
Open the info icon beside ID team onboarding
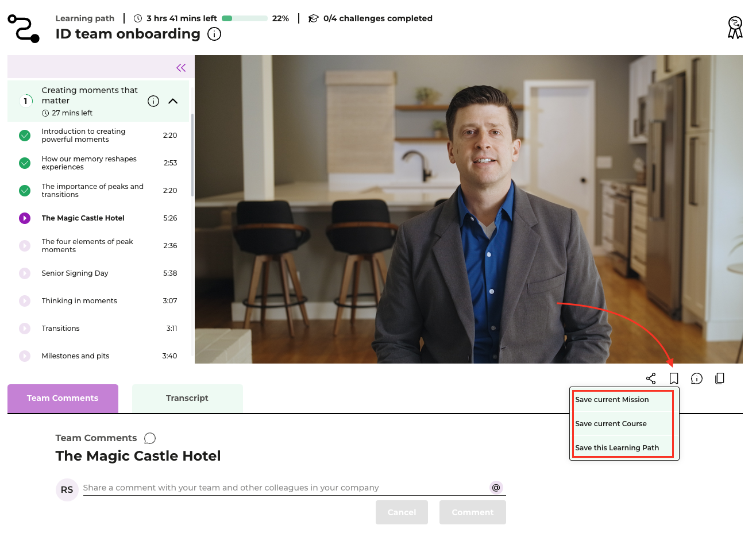[x=214, y=34]
